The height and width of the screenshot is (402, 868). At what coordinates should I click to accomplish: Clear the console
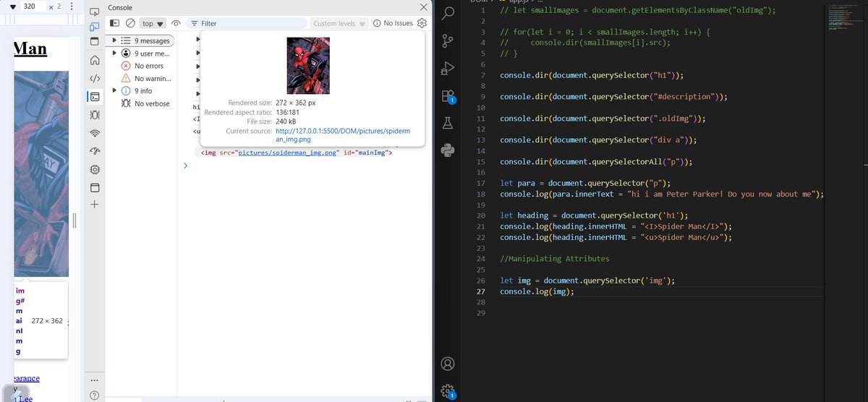(x=130, y=23)
